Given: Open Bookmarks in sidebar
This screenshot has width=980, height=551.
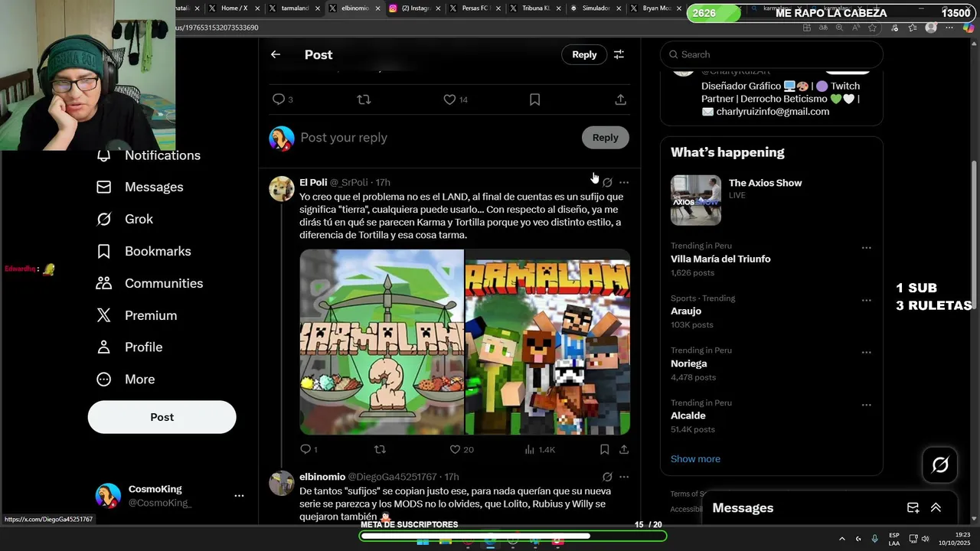Looking at the screenshot, I should 143,251.
